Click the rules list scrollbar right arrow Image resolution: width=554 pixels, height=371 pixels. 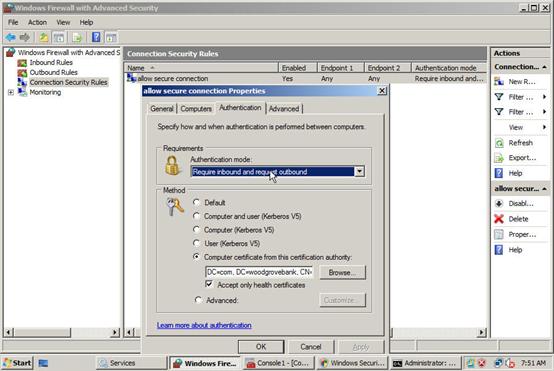(x=481, y=332)
